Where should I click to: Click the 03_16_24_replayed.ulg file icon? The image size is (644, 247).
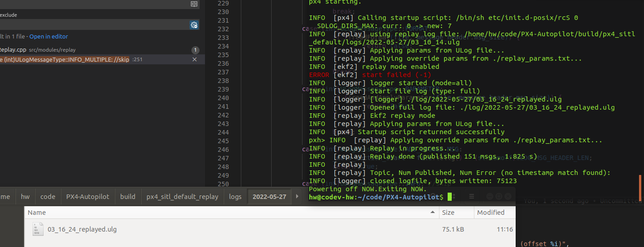(x=38, y=229)
